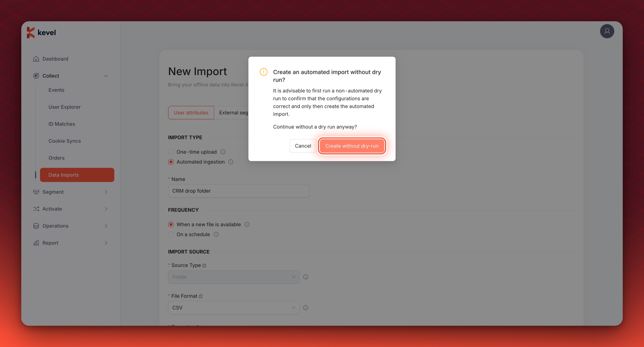
Task: Click info icon beside Source Type label
Action: click(x=204, y=266)
